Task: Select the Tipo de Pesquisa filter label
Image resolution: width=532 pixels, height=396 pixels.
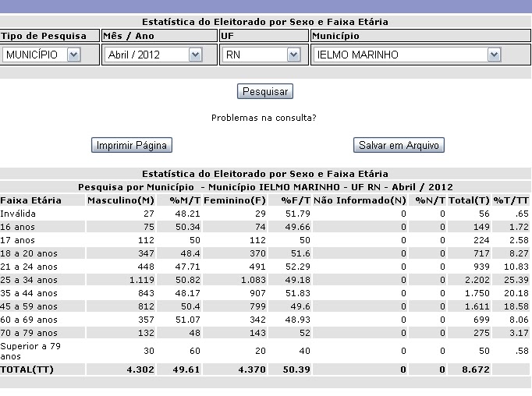Action: [44, 36]
